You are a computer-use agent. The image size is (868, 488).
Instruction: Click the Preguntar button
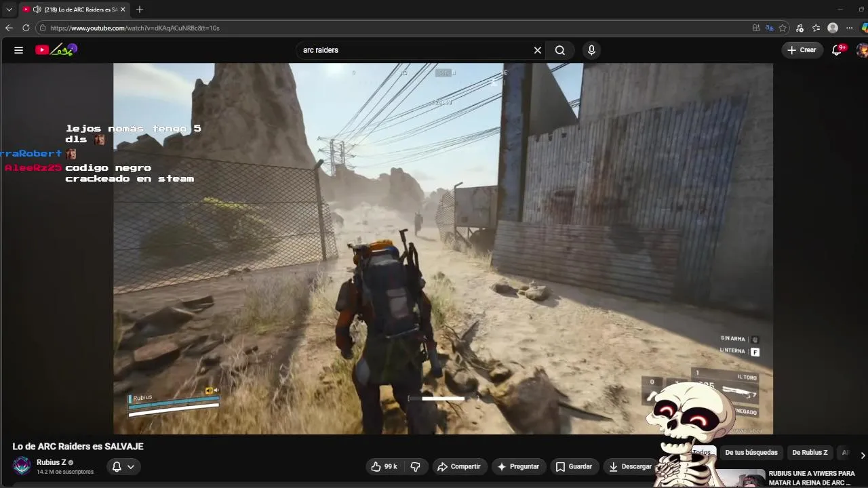click(x=518, y=466)
